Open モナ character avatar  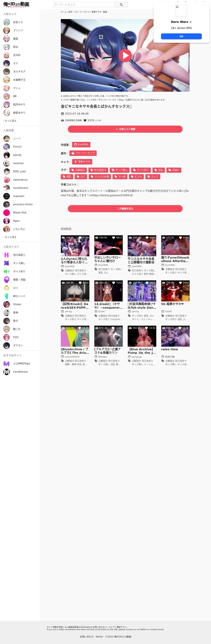pos(7,63)
